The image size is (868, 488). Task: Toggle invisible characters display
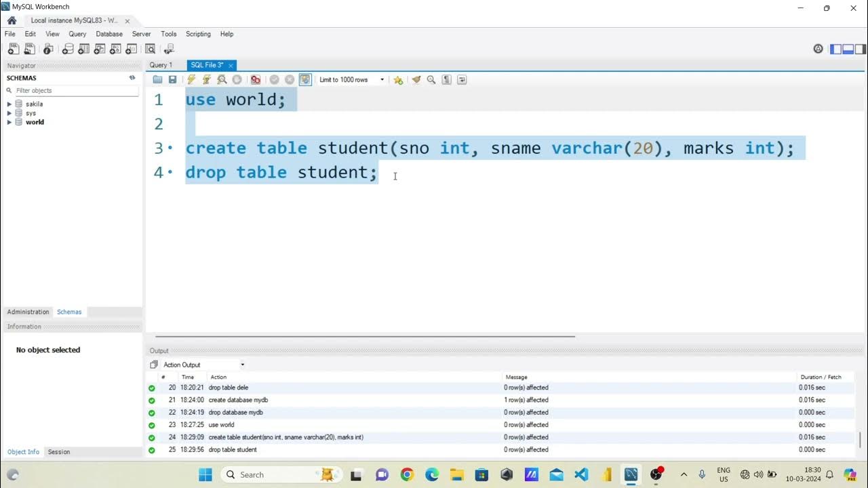446,79
